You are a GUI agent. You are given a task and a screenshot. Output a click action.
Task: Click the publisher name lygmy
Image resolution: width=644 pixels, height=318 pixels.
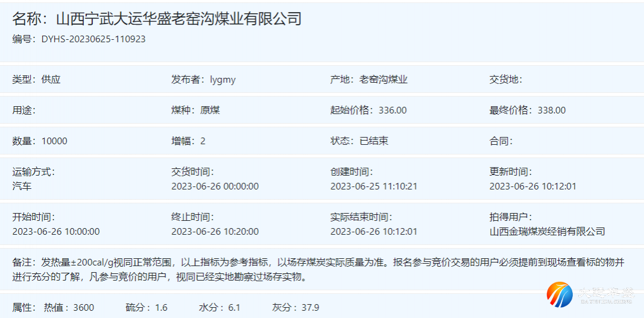[x=223, y=80]
